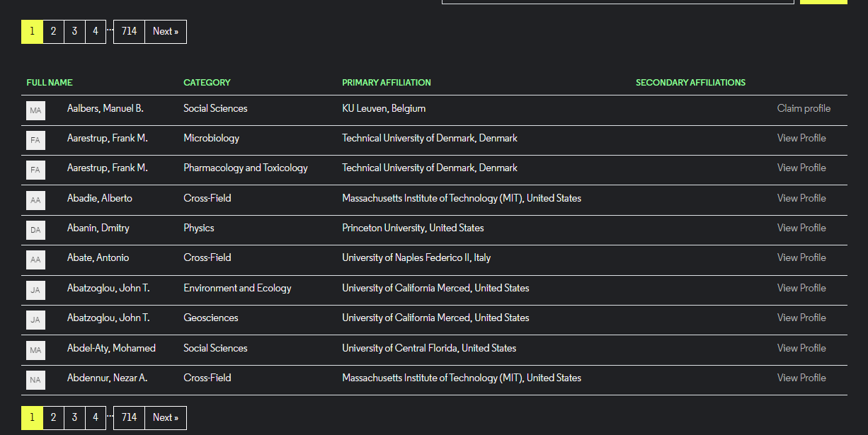Click the PRIMARY AFFILIATION column header
The width and height of the screenshot is (868, 435).
pos(386,83)
